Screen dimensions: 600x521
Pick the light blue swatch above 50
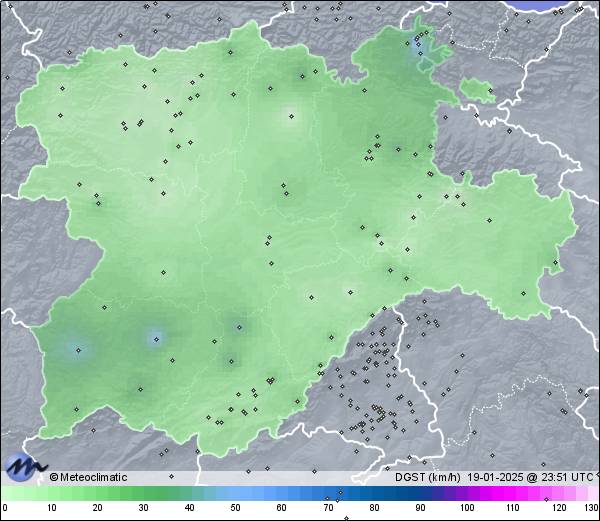coord(235,493)
